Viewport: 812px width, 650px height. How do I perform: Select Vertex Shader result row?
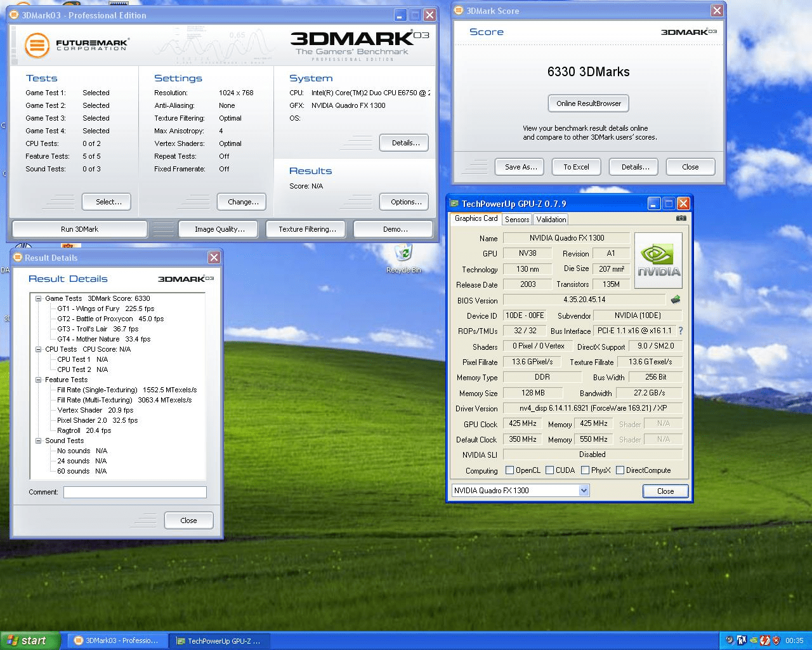tap(95, 410)
